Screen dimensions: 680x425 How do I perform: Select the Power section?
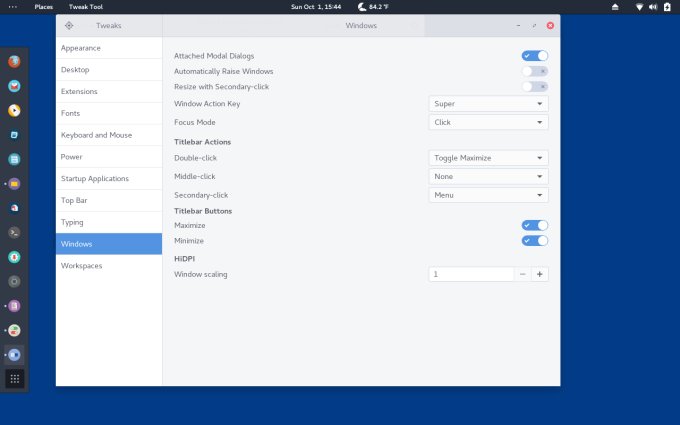tap(109, 157)
